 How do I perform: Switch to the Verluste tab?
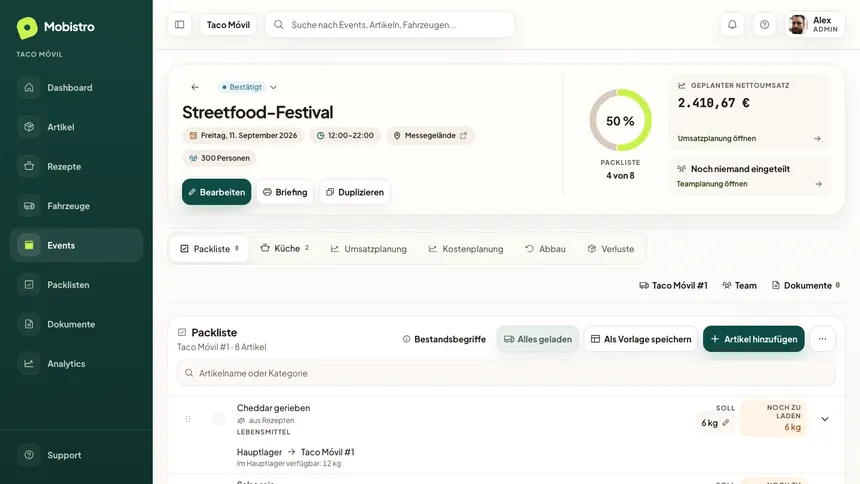(x=610, y=249)
